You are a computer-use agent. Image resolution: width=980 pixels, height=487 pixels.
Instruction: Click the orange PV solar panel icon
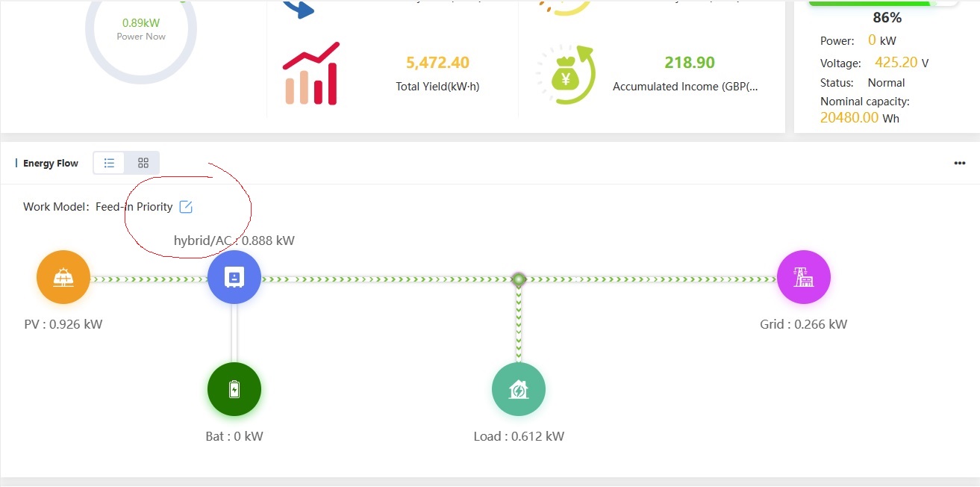tap(63, 278)
